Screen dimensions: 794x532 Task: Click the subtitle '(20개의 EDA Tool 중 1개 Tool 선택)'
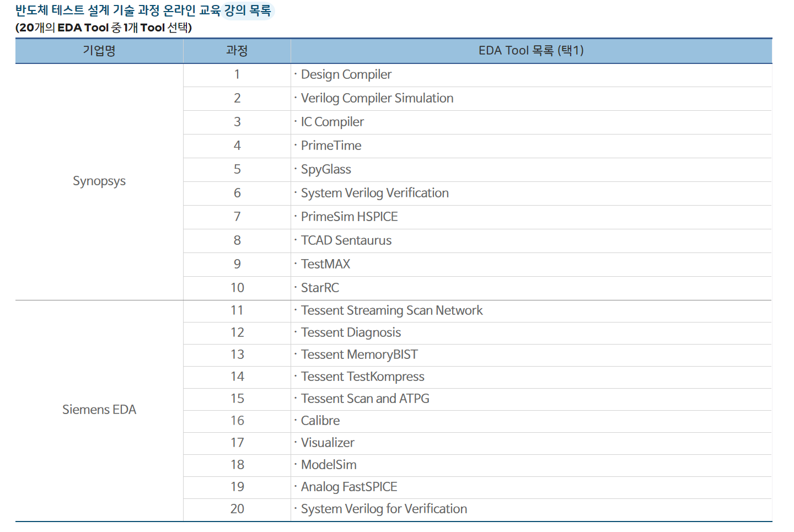[104, 28]
